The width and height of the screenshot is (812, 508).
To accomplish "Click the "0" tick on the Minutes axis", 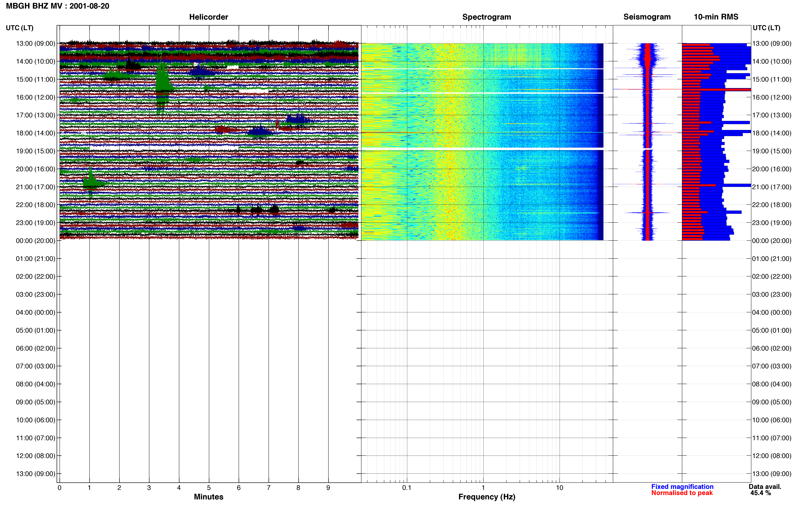I will (x=59, y=487).
